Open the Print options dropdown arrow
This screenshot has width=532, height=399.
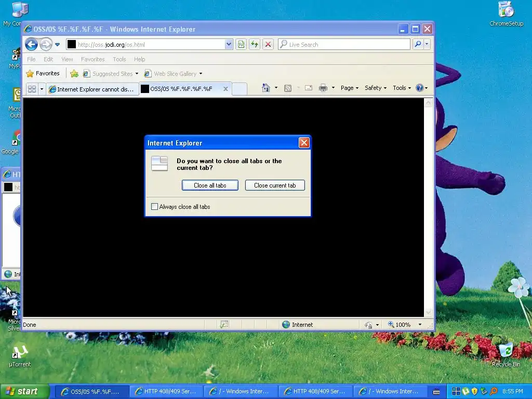[333, 88]
